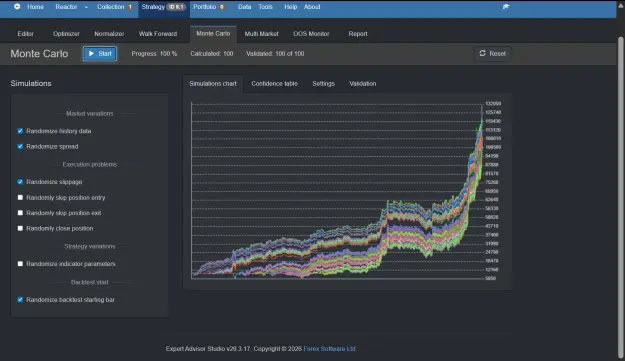
Task: Enable Randomly skip position exit
Action: click(x=20, y=213)
